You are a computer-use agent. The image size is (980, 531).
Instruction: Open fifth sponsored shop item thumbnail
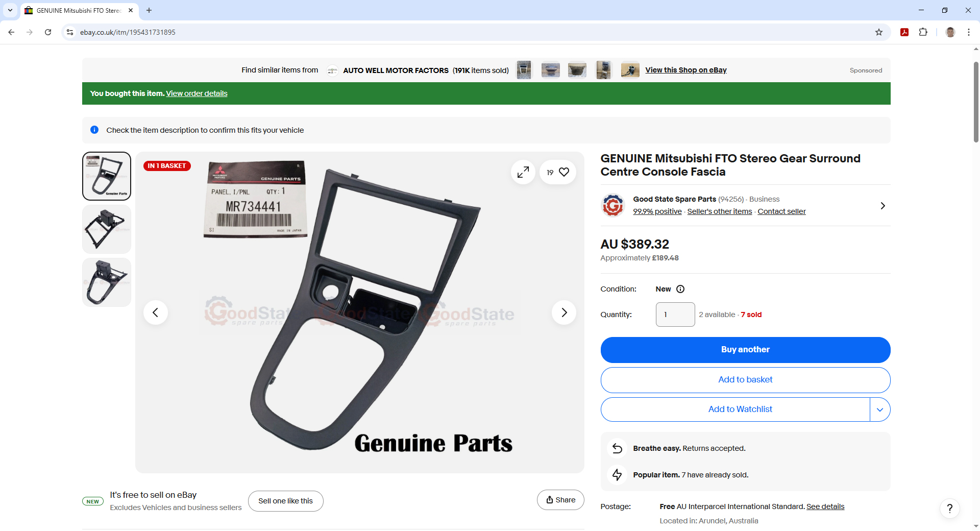point(630,70)
